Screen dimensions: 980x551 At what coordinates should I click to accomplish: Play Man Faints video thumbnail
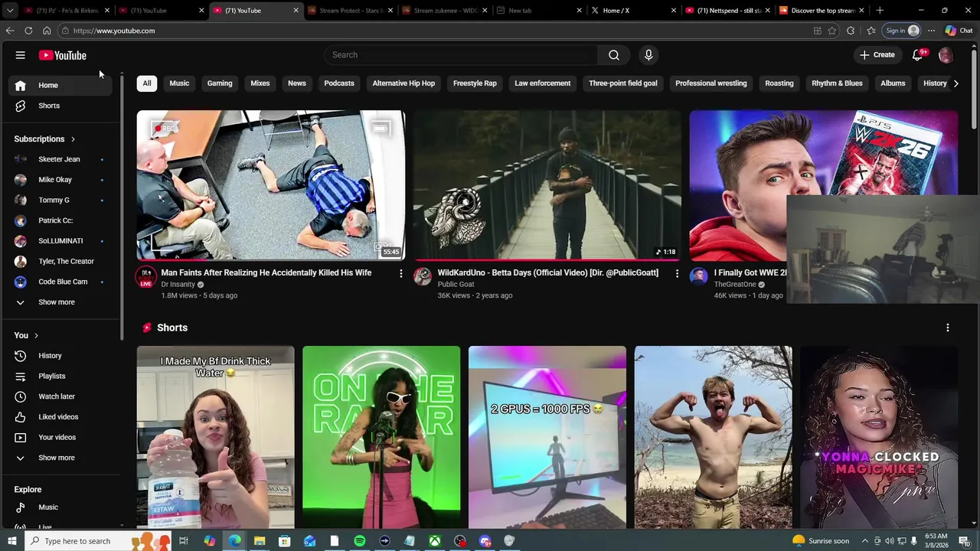(271, 186)
